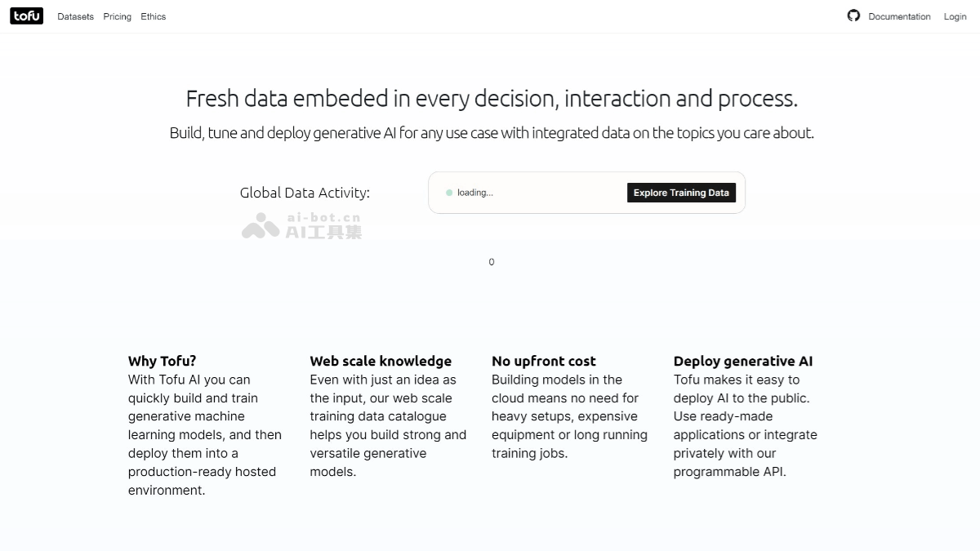Image resolution: width=980 pixels, height=551 pixels.
Task: Open the Documentation link
Action: (899, 16)
